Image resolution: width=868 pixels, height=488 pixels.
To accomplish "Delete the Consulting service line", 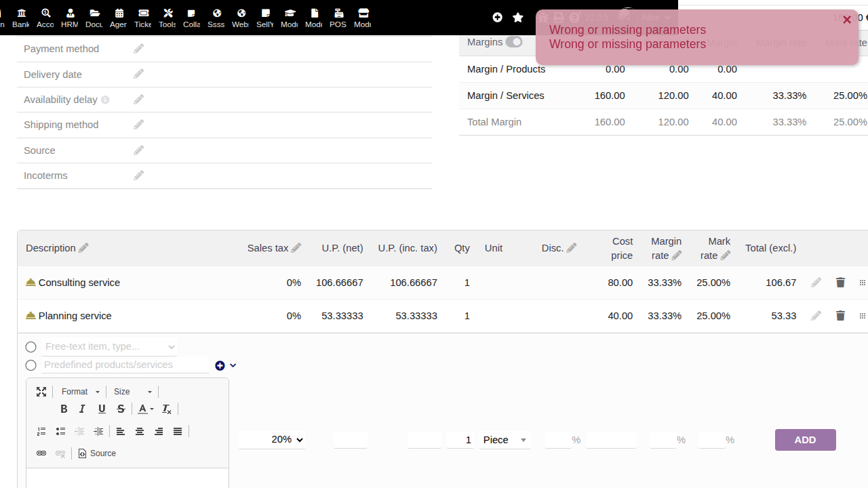I will 840,283.
